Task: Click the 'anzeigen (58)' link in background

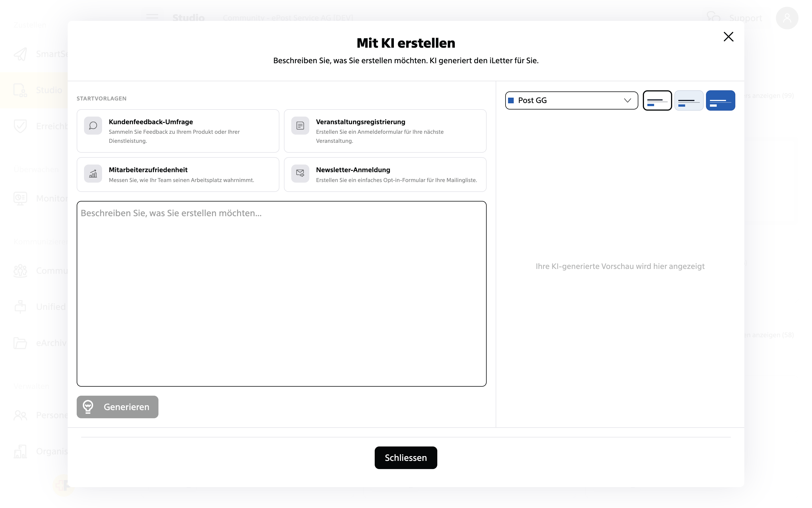Action: (x=769, y=335)
